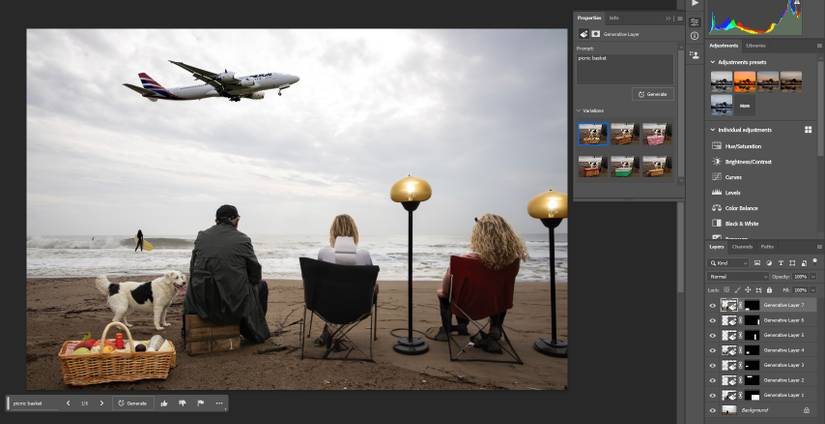825x424 pixels.
Task: Add a Curves adjustment
Action: point(733,177)
